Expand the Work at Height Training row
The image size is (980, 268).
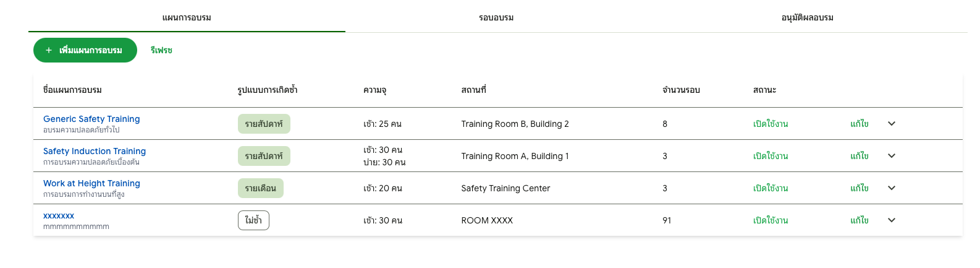891,188
